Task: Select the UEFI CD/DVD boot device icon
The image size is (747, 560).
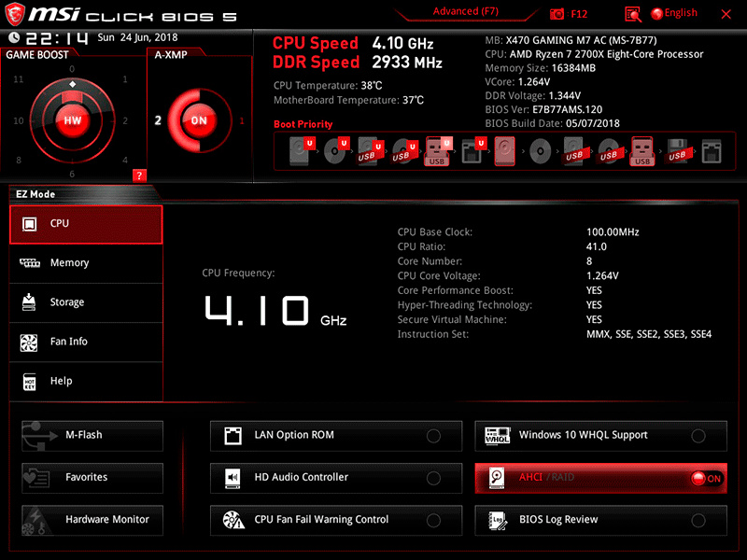Action: [336, 151]
